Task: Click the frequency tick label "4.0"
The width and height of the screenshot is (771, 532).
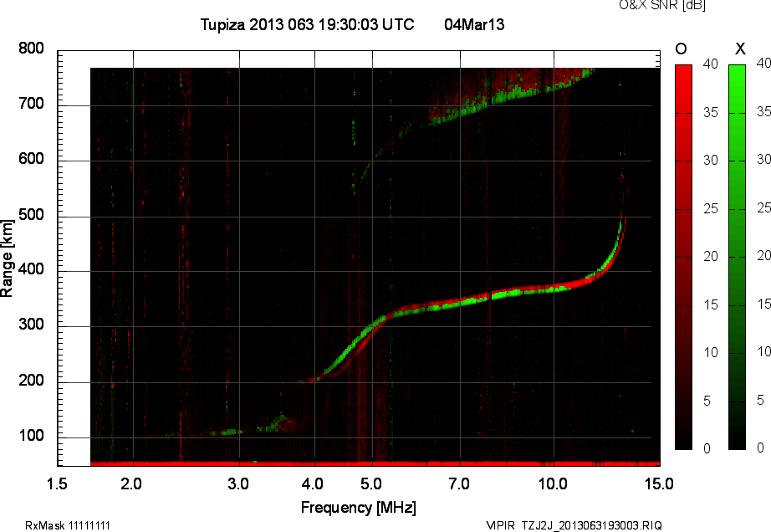Action: (x=313, y=484)
